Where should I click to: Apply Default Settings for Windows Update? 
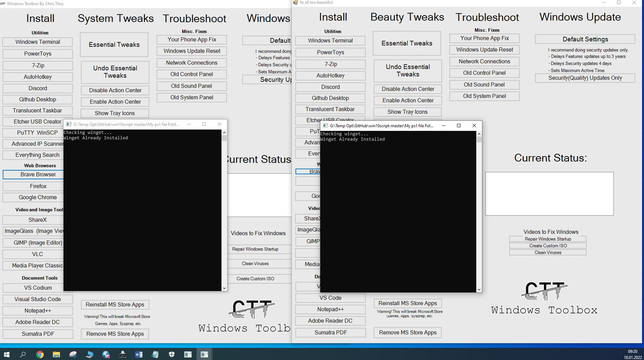[x=585, y=39]
